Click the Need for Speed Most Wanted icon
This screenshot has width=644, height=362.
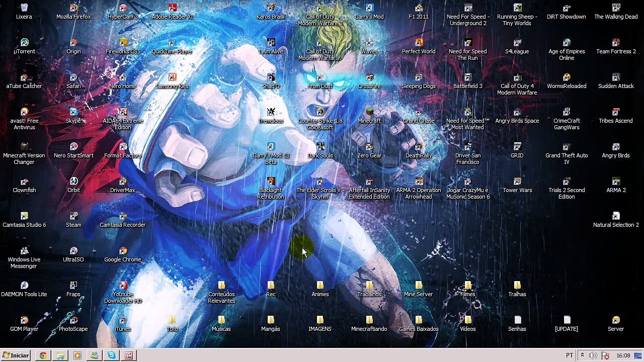[x=468, y=119]
